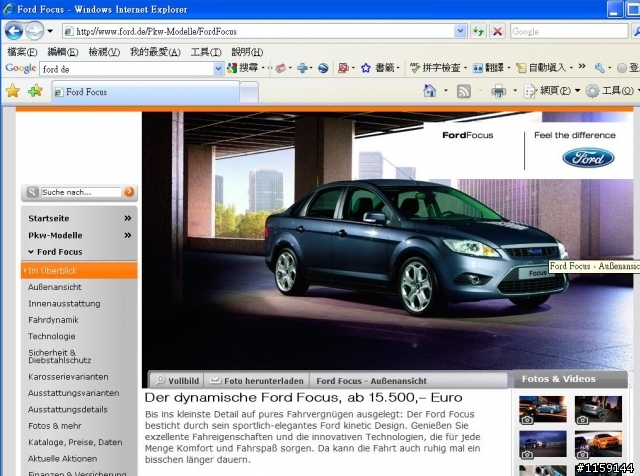Open the Ausstattungsvarianten sidebar link
This screenshot has width=640, height=476.
point(73,393)
